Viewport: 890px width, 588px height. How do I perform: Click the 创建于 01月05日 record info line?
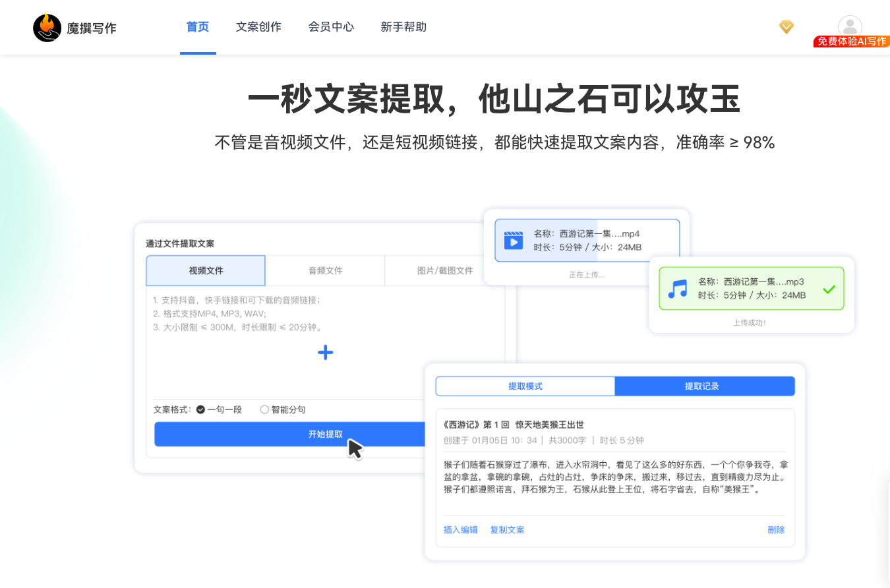[x=544, y=440]
